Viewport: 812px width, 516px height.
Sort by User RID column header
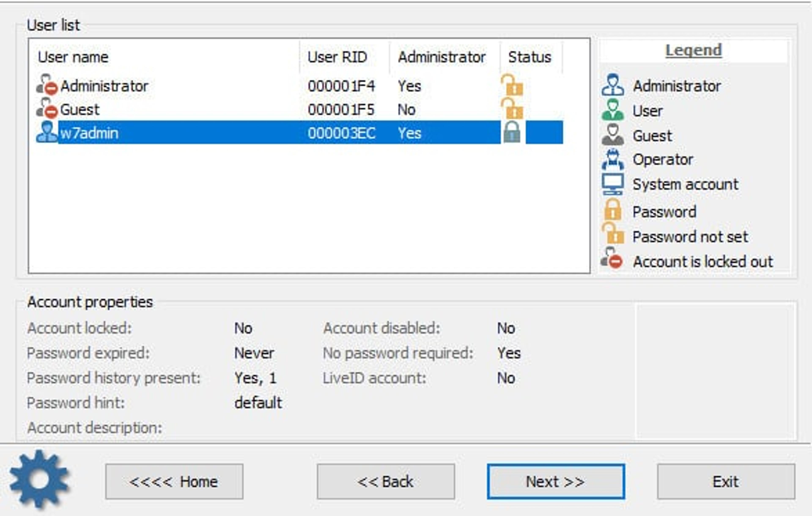[344, 57]
